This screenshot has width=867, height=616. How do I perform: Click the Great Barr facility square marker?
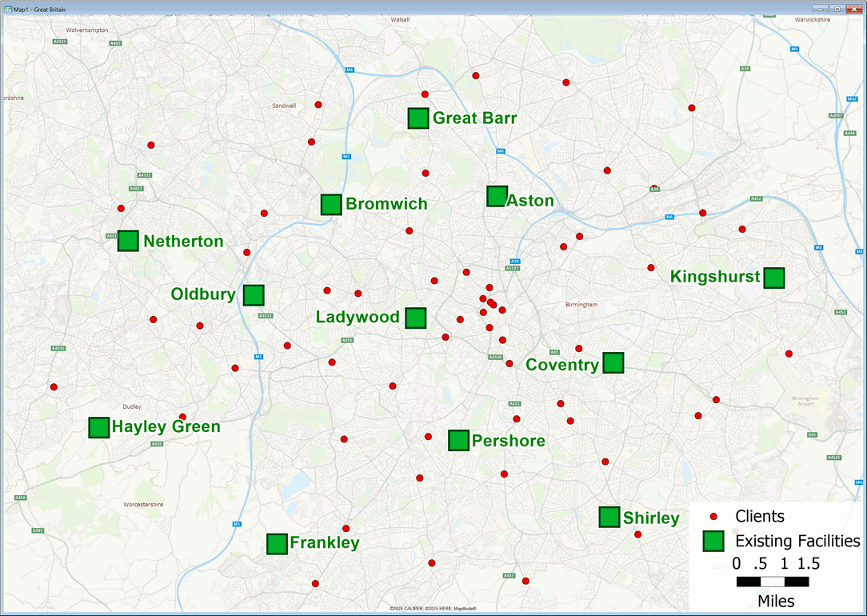[418, 118]
